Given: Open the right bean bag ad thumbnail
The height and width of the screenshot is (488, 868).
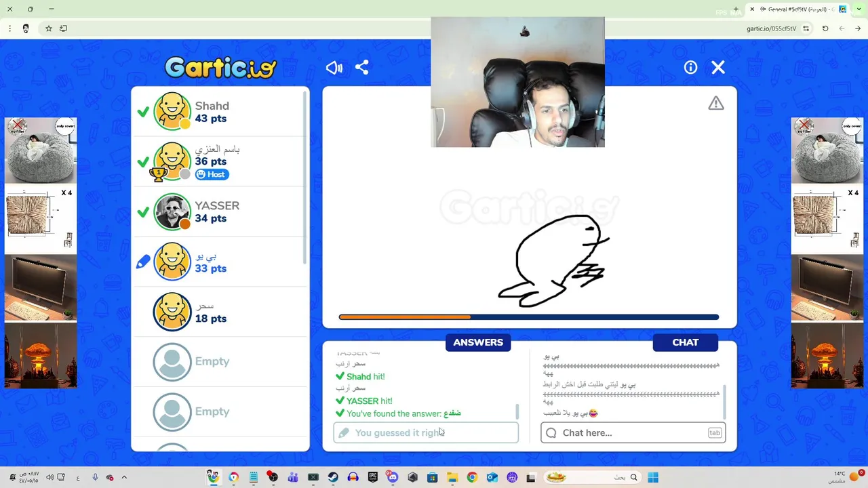Looking at the screenshot, I should [827, 150].
